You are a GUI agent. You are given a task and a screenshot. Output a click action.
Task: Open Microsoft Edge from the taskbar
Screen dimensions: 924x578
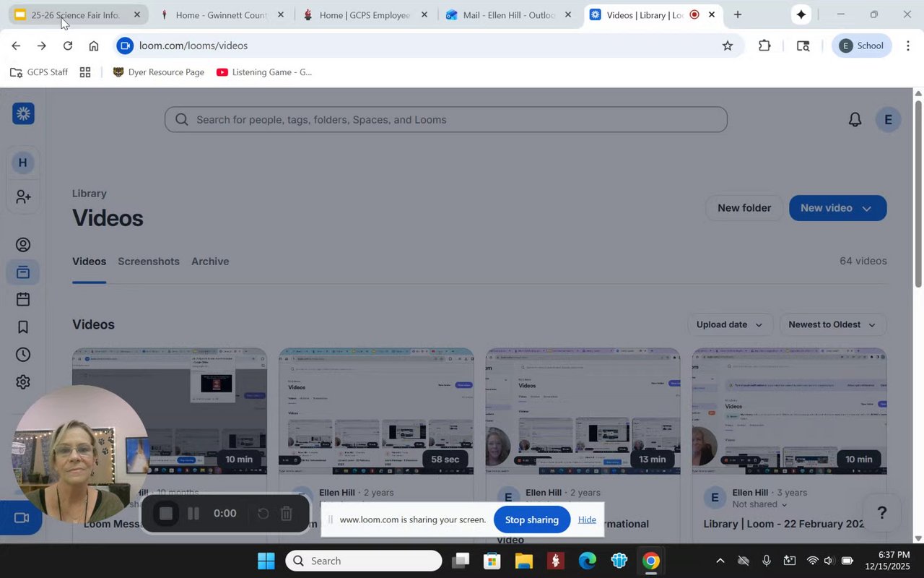click(587, 561)
